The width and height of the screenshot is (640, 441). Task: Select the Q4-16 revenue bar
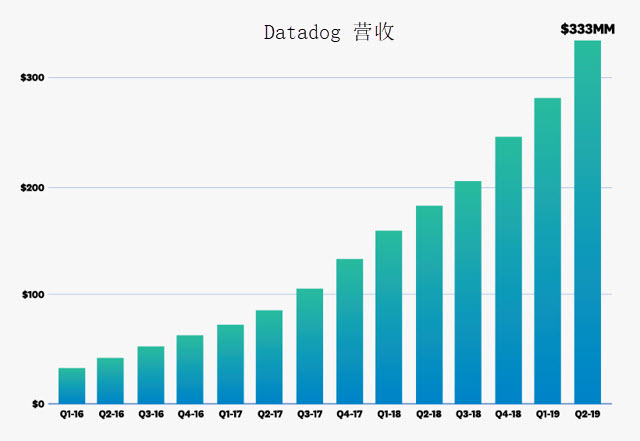click(x=190, y=370)
